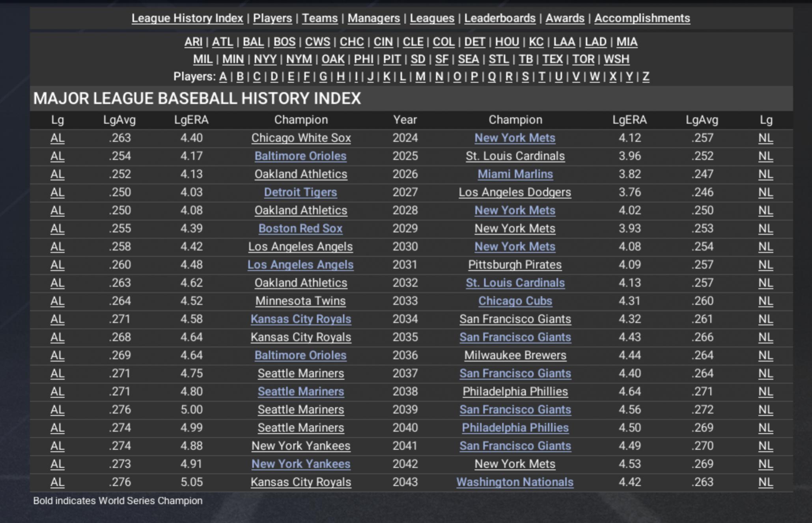The width and height of the screenshot is (812, 523).
Task: Open Miami Marlins 2026 champion link
Action: click(515, 174)
